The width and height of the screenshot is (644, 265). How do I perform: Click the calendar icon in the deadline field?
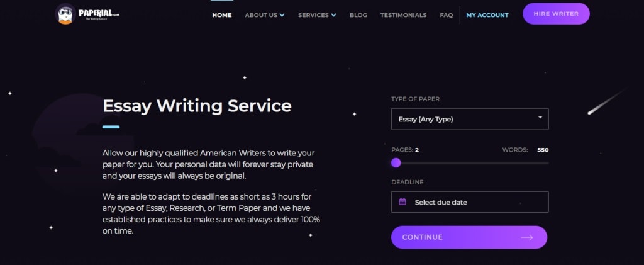402,202
